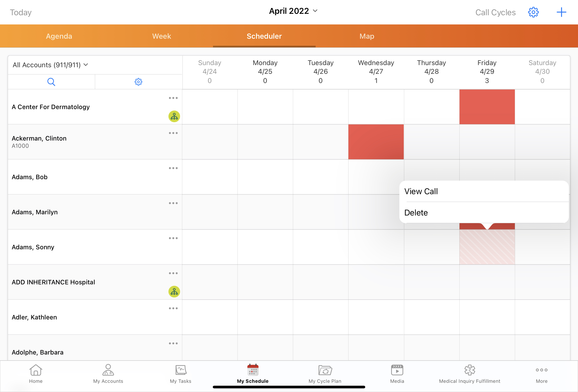Open account list settings gear
This screenshot has width=578, height=392.
point(138,82)
